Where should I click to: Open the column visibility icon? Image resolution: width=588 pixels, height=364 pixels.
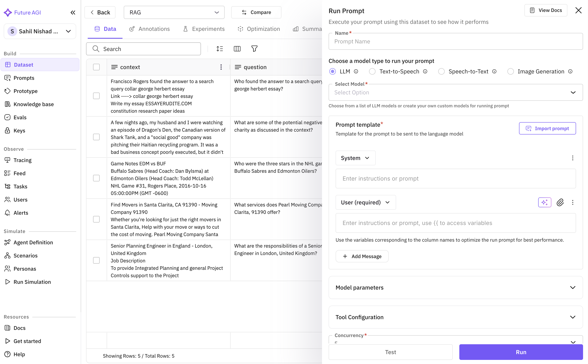pyautogui.click(x=237, y=49)
